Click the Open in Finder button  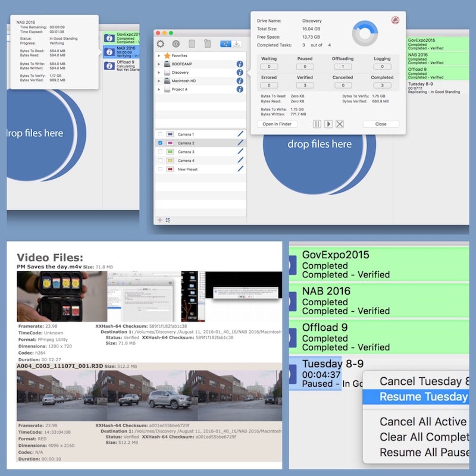click(277, 124)
